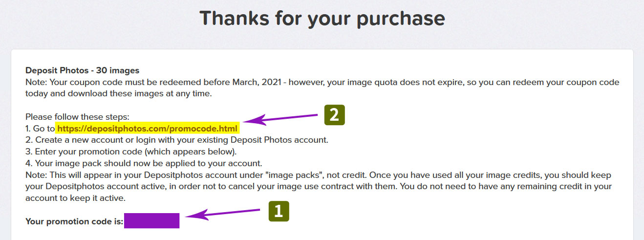Click the "March, 2021" redemption deadline text
The image size is (644, 240).
click(257, 82)
